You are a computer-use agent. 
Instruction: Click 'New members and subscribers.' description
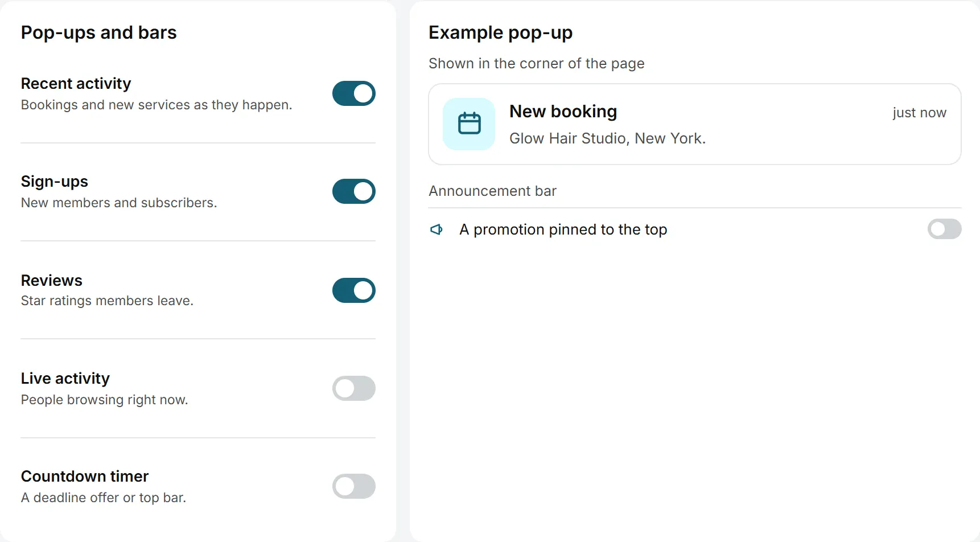(119, 203)
